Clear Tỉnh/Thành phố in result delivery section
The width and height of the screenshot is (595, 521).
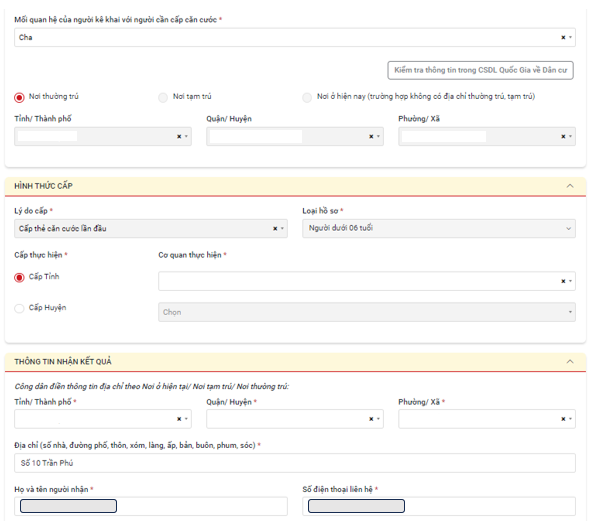coord(179,419)
